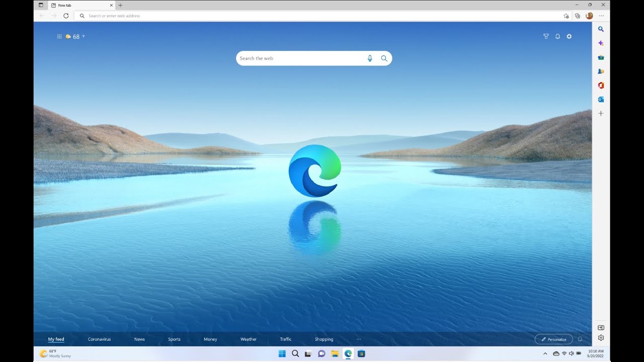Switch to the Weather feed
Screen dimensions: 644x362
pyautogui.click(x=249, y=339)
